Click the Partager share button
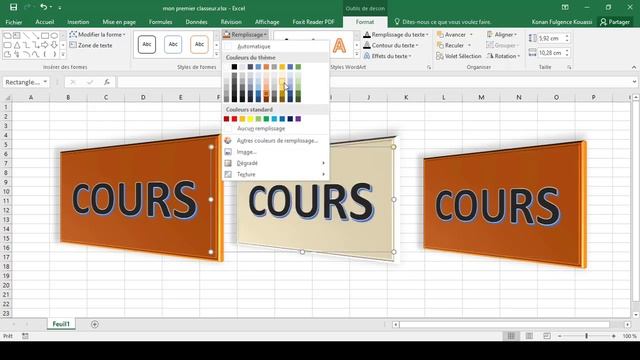Viewport: 640px width, 360px height. pos(615,22)
